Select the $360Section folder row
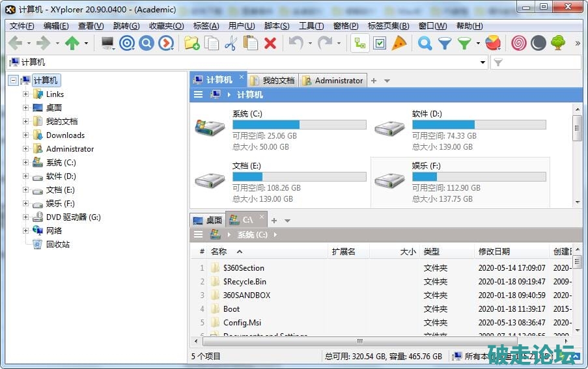Screen dimensions: 588x369 381,268
